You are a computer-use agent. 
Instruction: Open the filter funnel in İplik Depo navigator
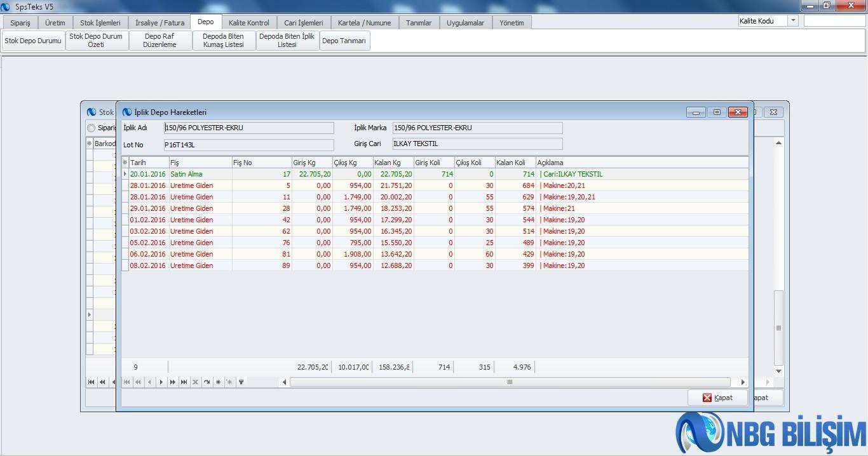click(241, 382)
